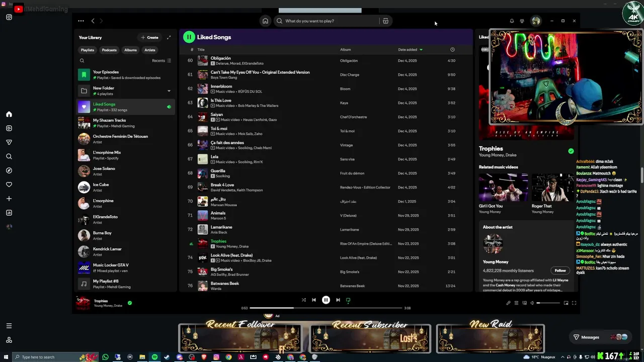Open Music Locker GTA V playlist

click(x=126, y=268)
